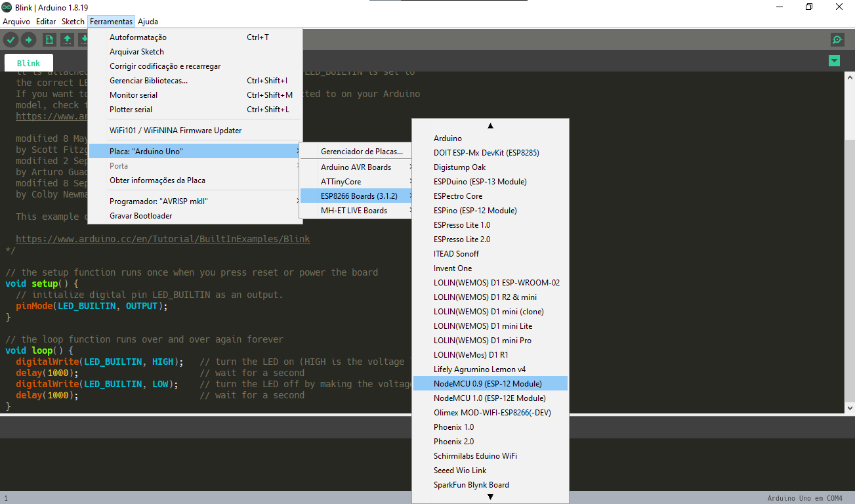Select ESPDuino (ESP-13 Module)
This screenshot has height=504, width=855.
click(490, 182)
